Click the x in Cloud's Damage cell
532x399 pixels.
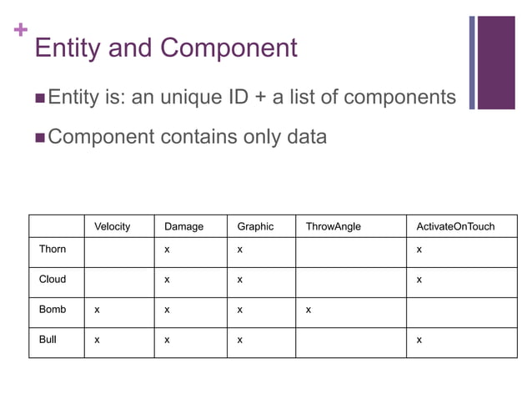[x=167, y=280]
